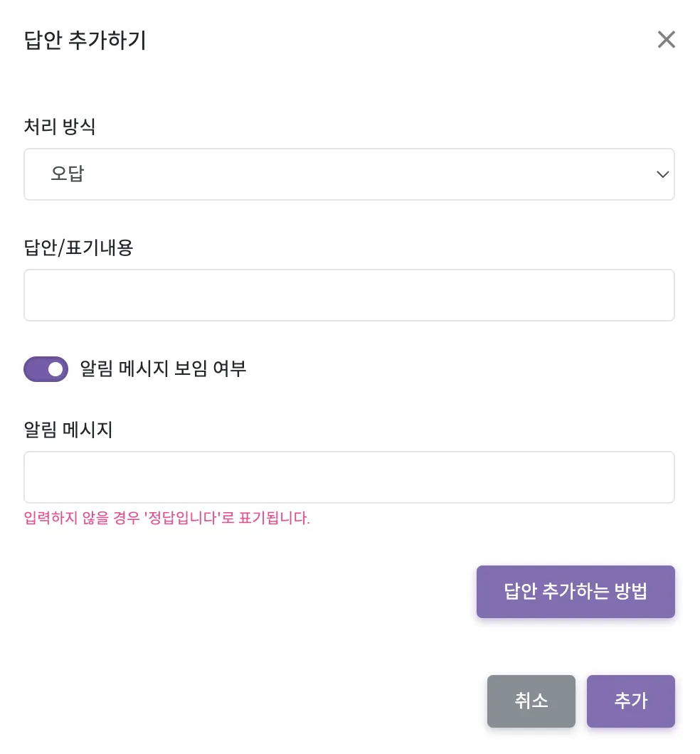Viewport: 700px width, 754px height.
Task: Click the quoted '정답입니다' text in the hint
Action: [x=181, y=518]
